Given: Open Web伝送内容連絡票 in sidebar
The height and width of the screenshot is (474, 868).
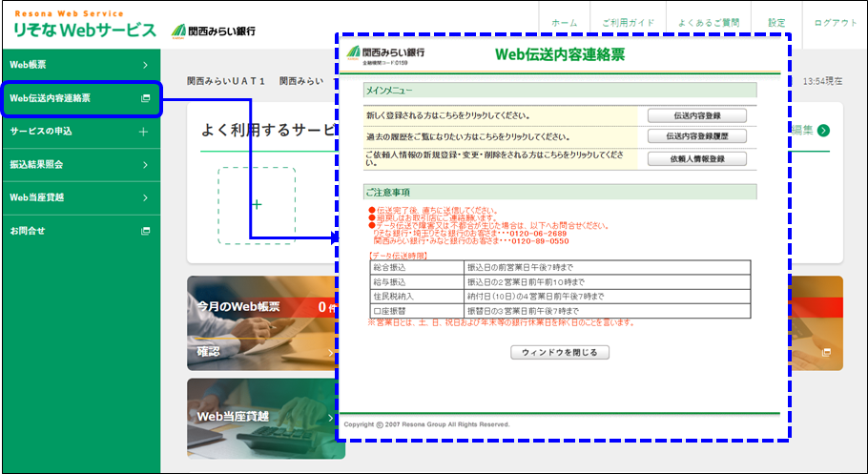Looking at the screenshot, I should point(81,98).
